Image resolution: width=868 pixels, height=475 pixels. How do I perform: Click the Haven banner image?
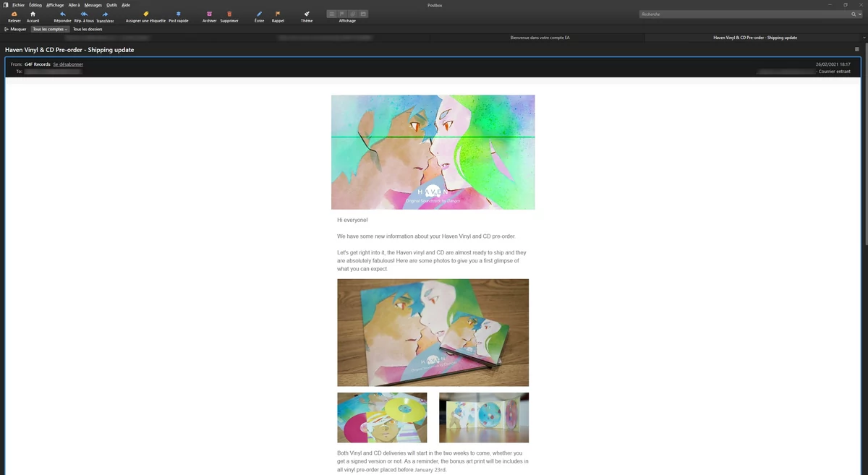[433, 152]
